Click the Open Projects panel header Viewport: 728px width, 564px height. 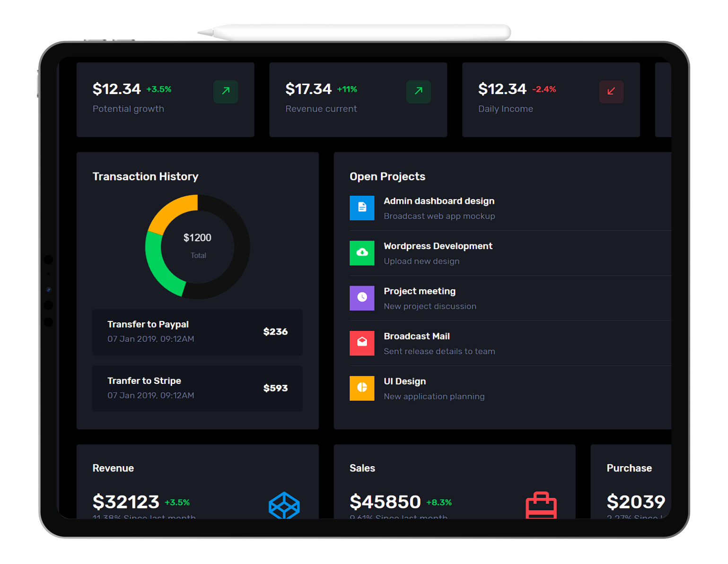click(387, 176)
